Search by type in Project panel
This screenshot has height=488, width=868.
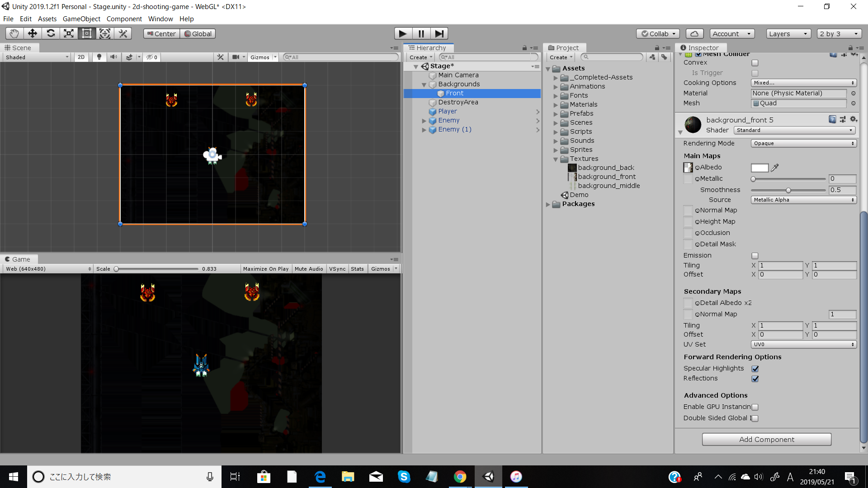(x=652, y=57)
